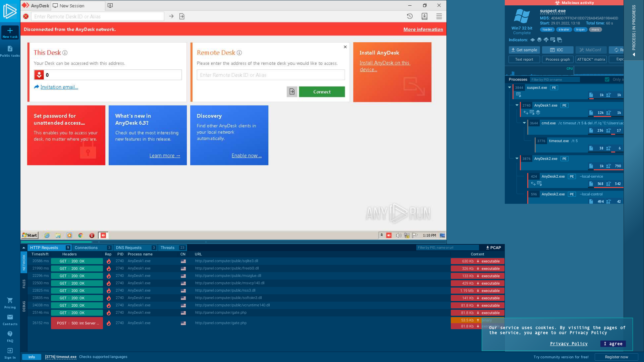Image resolution: width=644 pixels, height=362 pixels.
Task: Open AnyDesk session history icon
Action: coord(410,16)
